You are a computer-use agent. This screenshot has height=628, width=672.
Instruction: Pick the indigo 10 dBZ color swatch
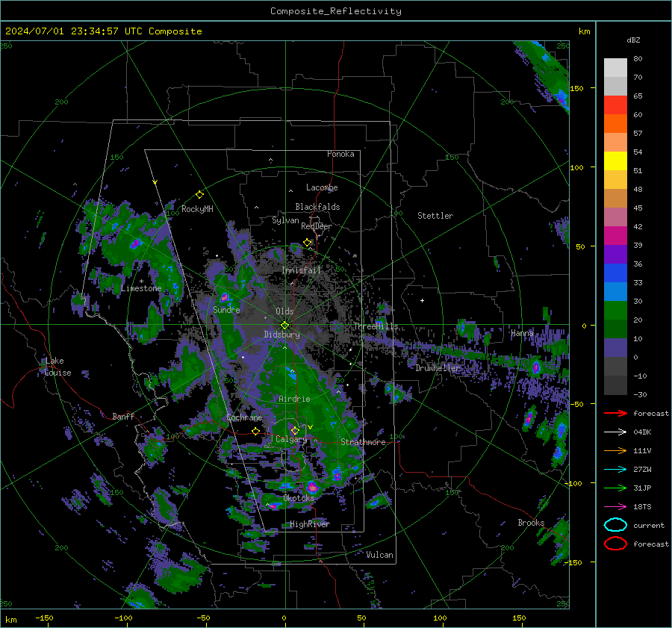615,348
